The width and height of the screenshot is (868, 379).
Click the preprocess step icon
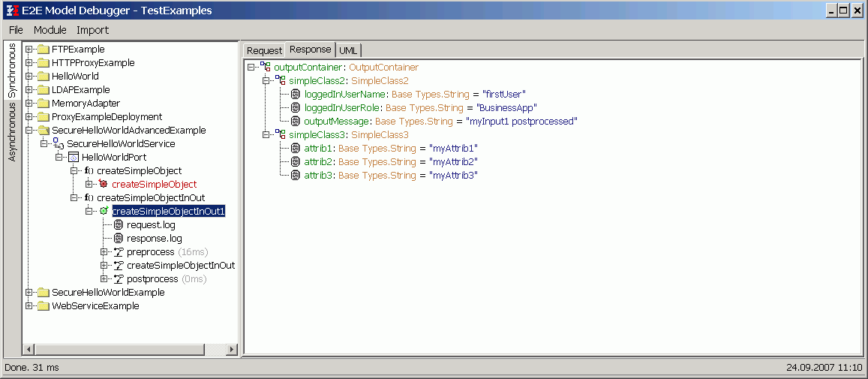(x=119, y=252)
